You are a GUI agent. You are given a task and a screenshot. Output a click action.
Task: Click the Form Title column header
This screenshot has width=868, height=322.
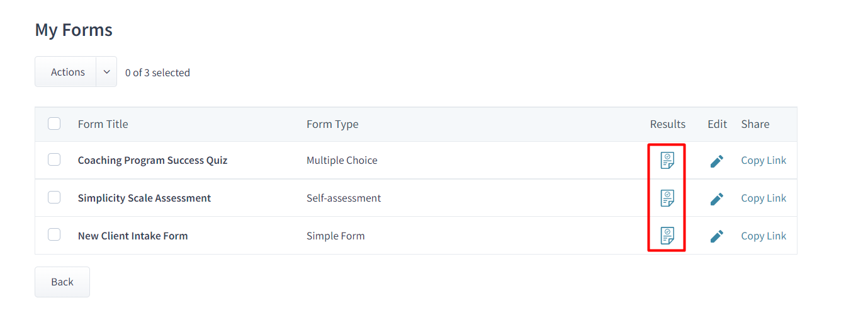pyautogui.click(x=103, y=124)
